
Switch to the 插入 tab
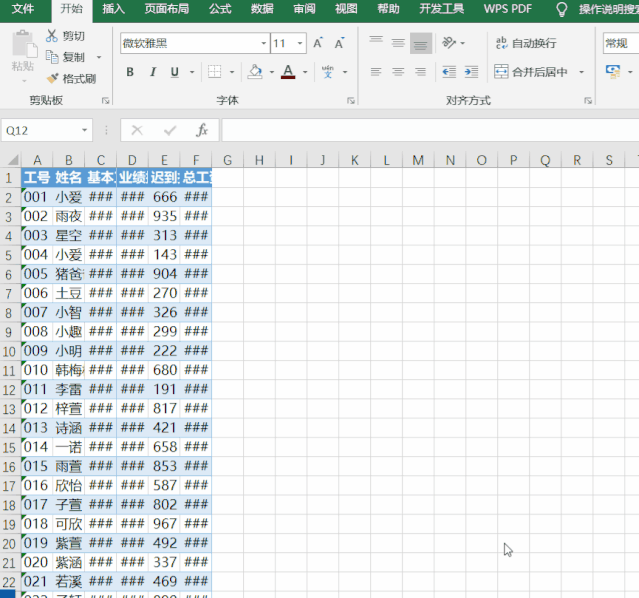click(113, 9)
